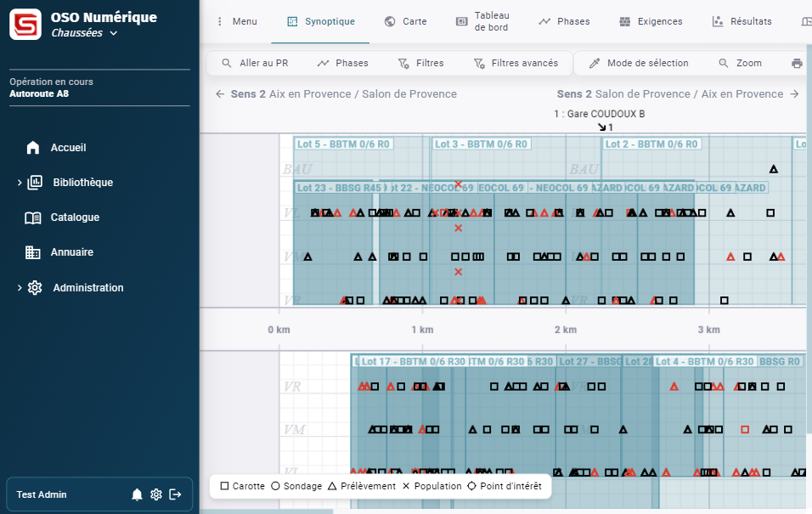Toggle Mode de sélection

[639, 64]
